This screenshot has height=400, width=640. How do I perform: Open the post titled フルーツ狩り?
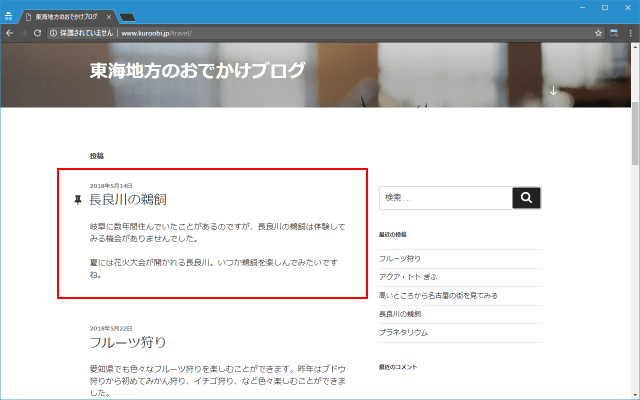[x=128, y=342]
